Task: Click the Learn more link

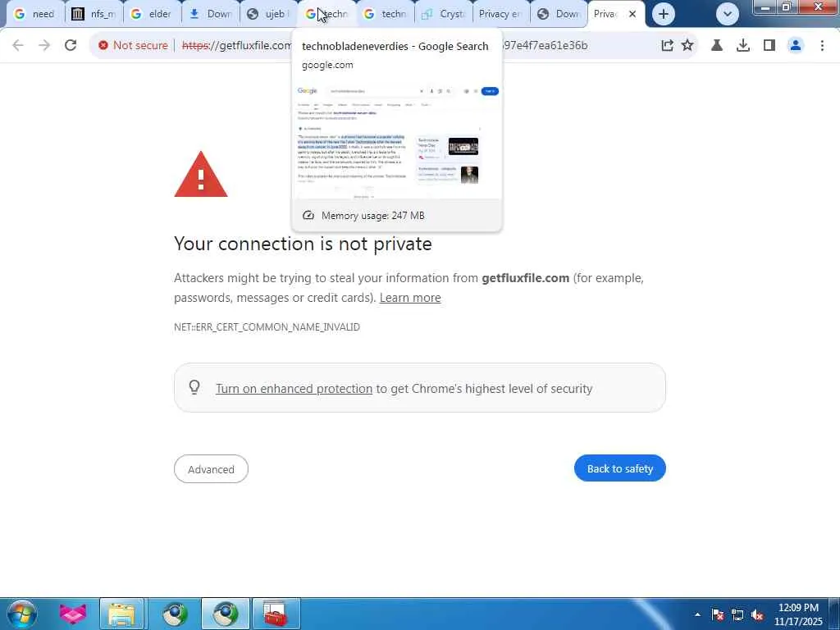Action: pyautogui.click(x=410, y=298)
